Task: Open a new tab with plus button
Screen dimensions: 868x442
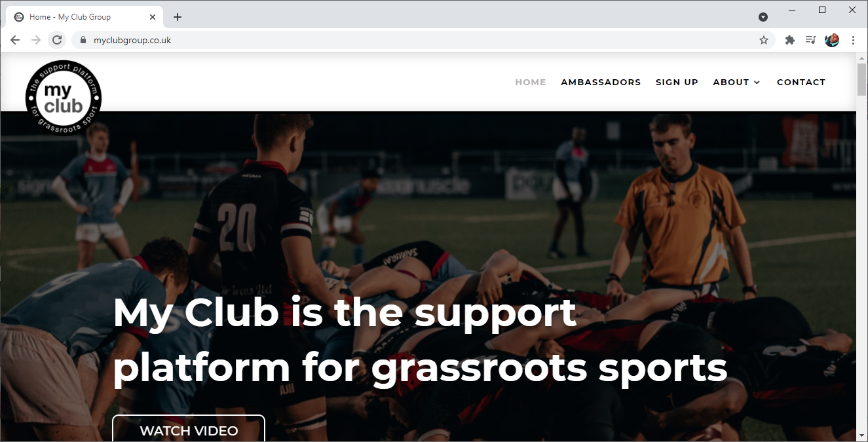Action: tap(178, 17)
